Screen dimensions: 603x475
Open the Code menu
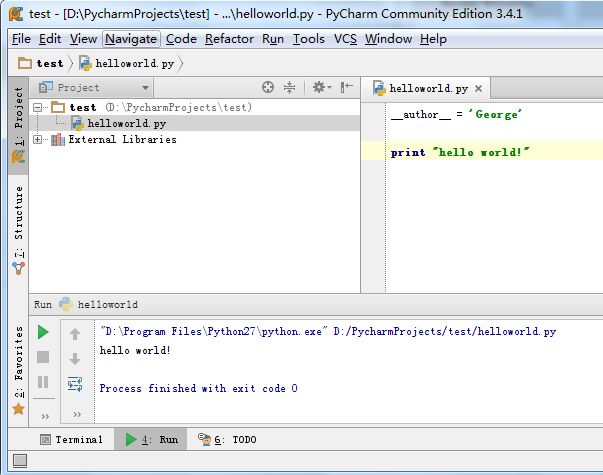[181, 39]
